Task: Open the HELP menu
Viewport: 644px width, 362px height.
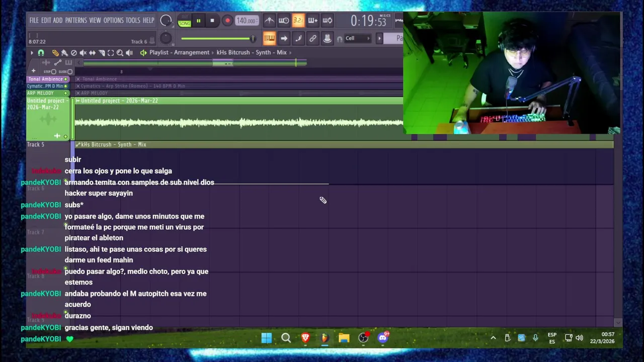Action: [x=148, y=21]
